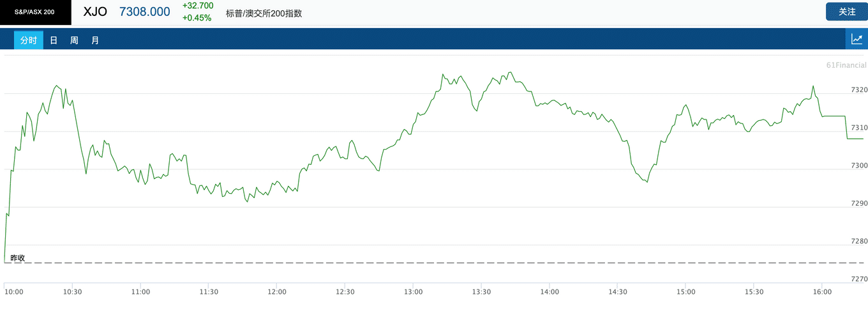
Task: Click the 7308.000 index price
Action: click(145, 12)
